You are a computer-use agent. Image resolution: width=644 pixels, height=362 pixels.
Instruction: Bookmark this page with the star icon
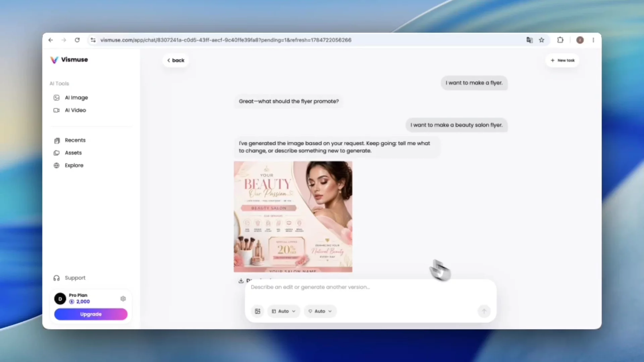coord(541,40)
